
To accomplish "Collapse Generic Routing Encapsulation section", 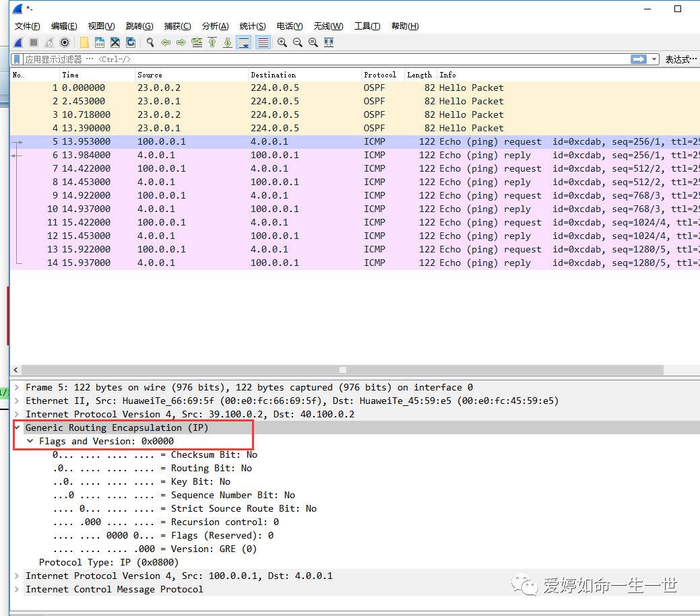I will point(17,427).
